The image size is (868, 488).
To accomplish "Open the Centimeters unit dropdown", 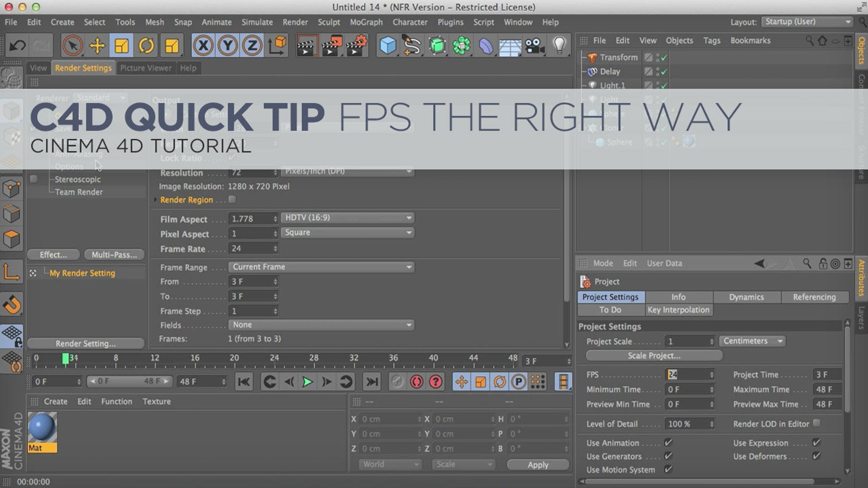I will click(x=752, y=341).
